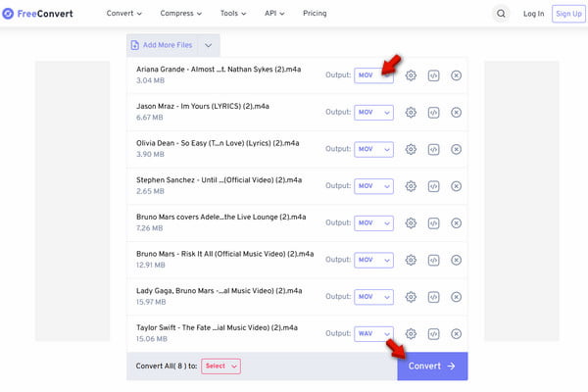Click the Log In link
This screenshot has height=392, width=588.
(x=533, y=14)
